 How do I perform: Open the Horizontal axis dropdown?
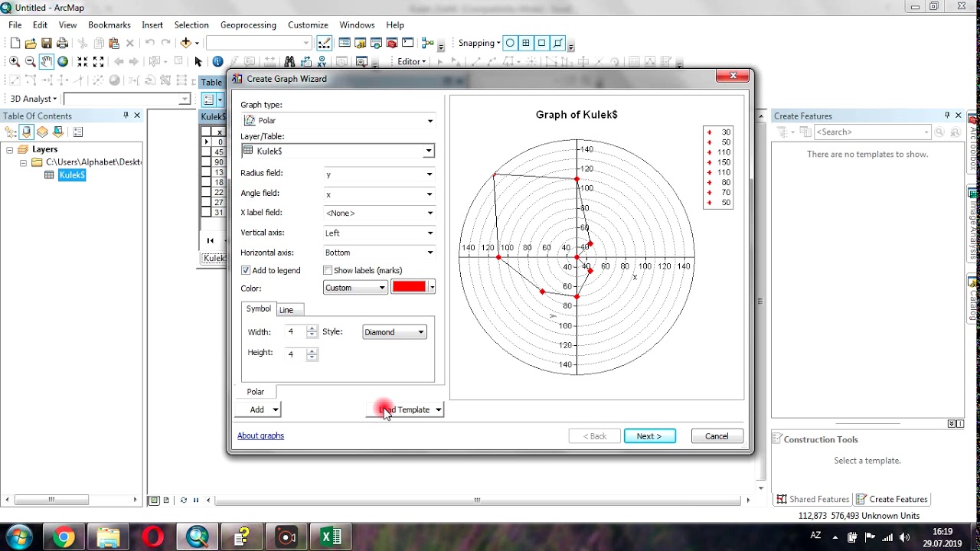pyautogui.click(x=379, y=253)
